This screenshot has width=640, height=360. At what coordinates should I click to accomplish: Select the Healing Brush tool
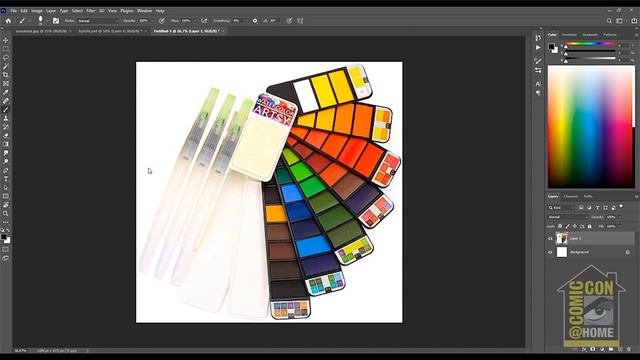pos(6,101)
